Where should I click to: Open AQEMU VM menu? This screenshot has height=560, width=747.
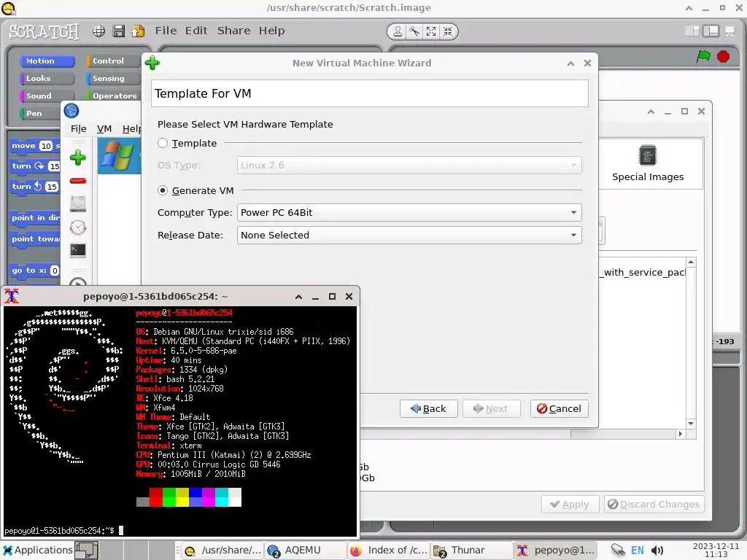104,128
